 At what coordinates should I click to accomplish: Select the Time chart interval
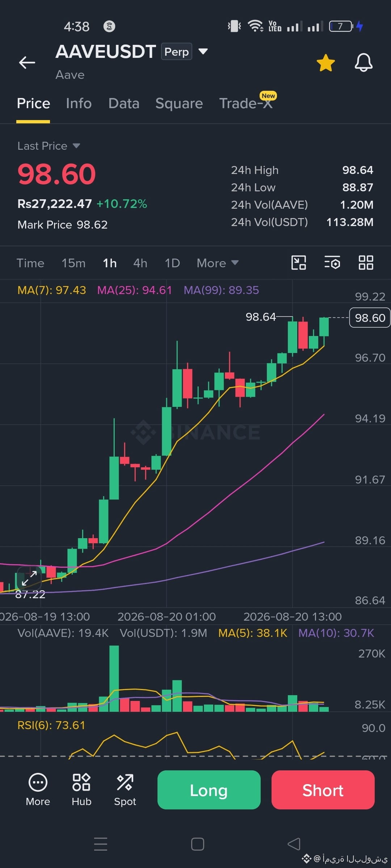(30, 263)
